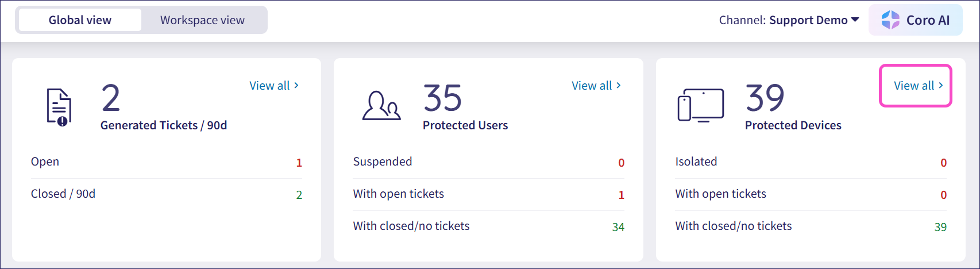980x269 pixels.
Task: Click the Open tickets count of 1
Action: (x=299, y=163)
